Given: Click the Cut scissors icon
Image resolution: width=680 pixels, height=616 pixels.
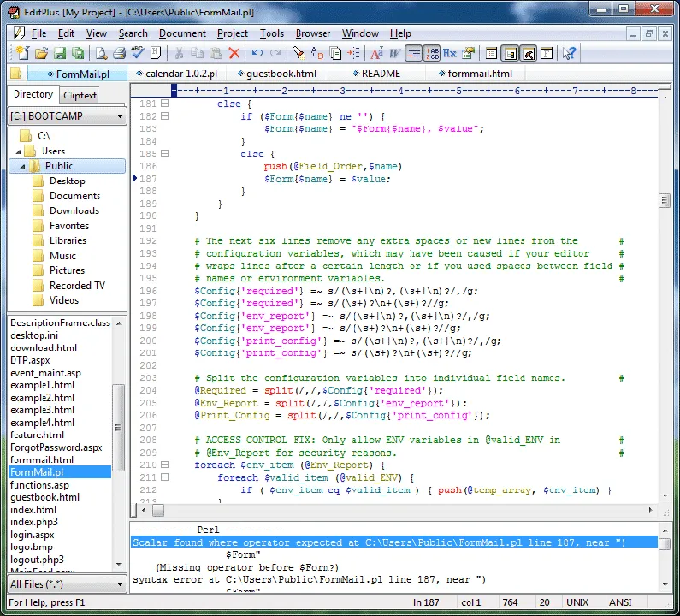Looking at the screenshot, I should point(179,53).
